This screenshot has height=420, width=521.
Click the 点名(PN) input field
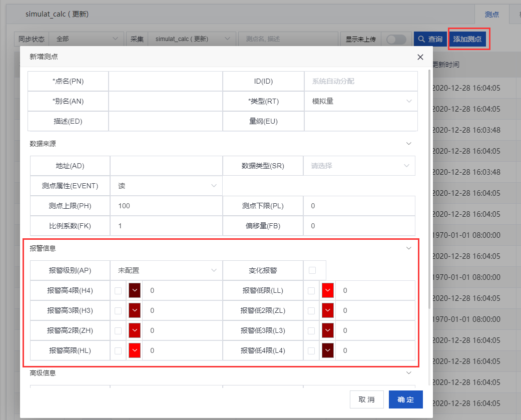pyautogui.click(x=166, y=81)
